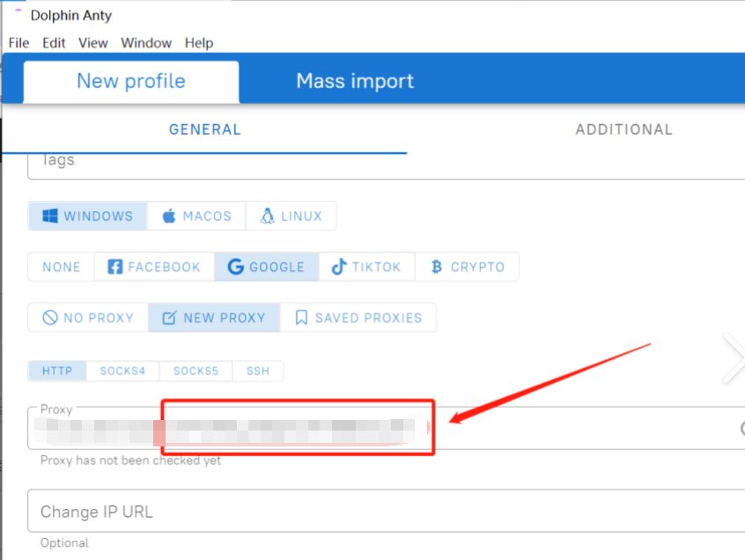Click the Change IP URL field

[x=386, y=511]
